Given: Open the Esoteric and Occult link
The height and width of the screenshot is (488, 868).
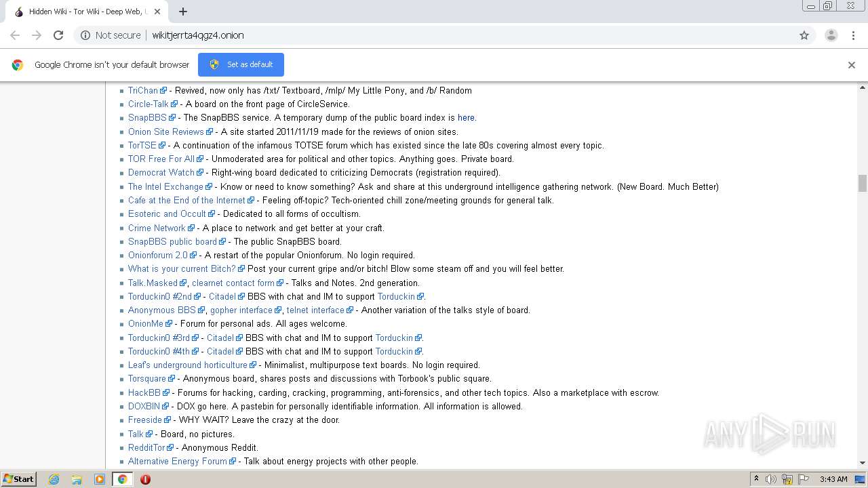Looking at the screenshot, I should (x=167, y=213).
